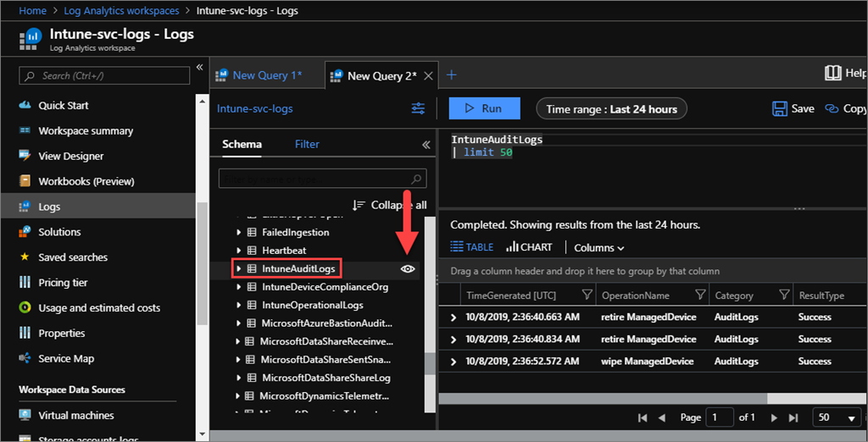Click the results horizontal scrollbar

(603, 398)
